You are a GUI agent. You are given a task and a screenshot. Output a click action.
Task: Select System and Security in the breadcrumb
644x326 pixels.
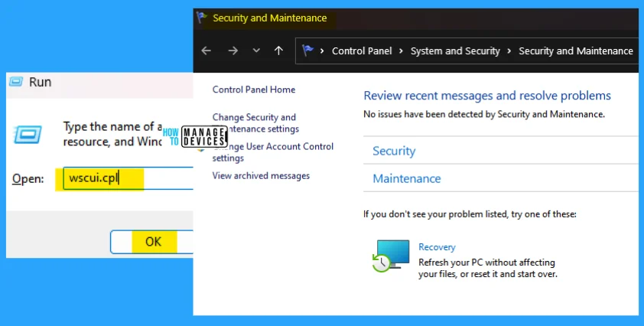[454, 51]
